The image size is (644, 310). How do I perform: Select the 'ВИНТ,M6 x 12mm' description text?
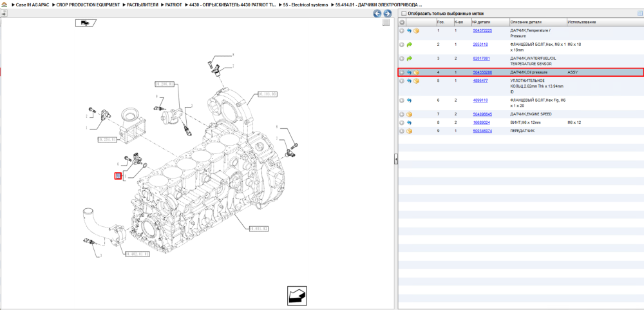coord(526,122)
